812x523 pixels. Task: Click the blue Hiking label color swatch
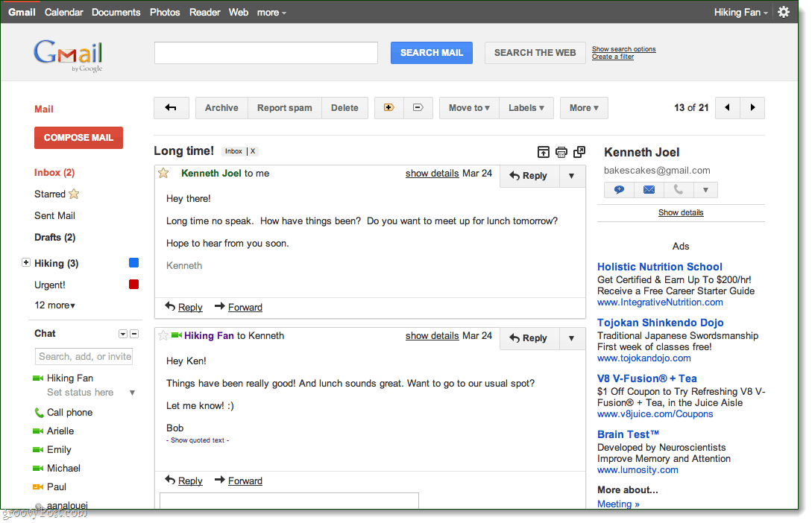tap(133, 263)
